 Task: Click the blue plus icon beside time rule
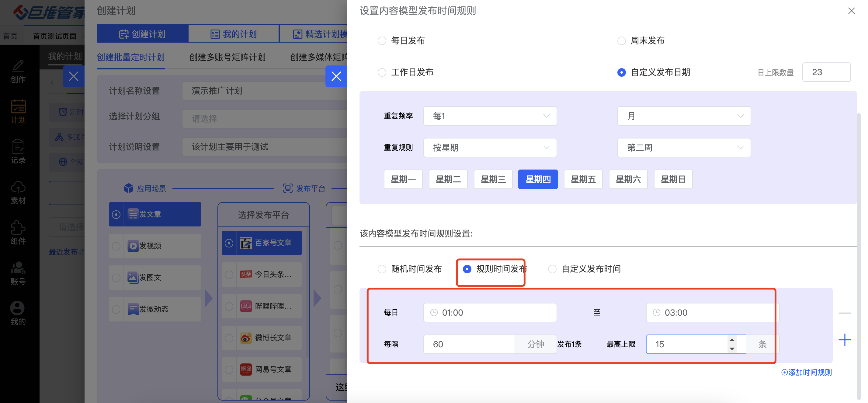(x=844, y=340)
